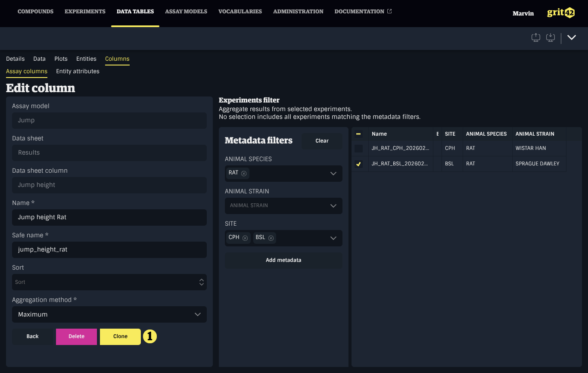The image size is (588, 373).
Task: Click the CPH site cell in the table
Action: point(452,148)
